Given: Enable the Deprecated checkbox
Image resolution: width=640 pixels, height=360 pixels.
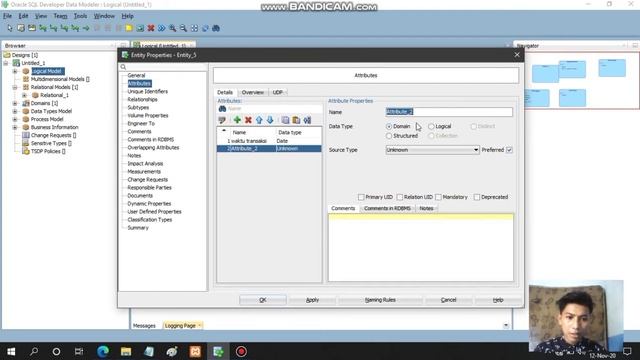Looking at the screenshot, I should 477,197.
